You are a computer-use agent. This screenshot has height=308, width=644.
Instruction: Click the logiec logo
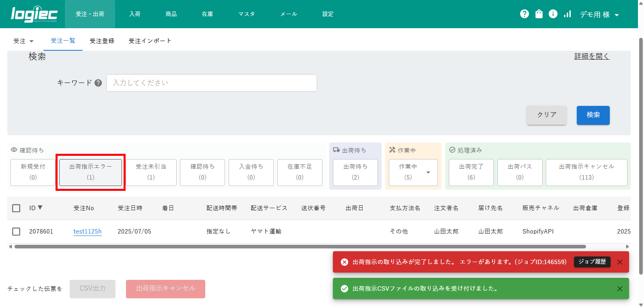pos(34,14)
